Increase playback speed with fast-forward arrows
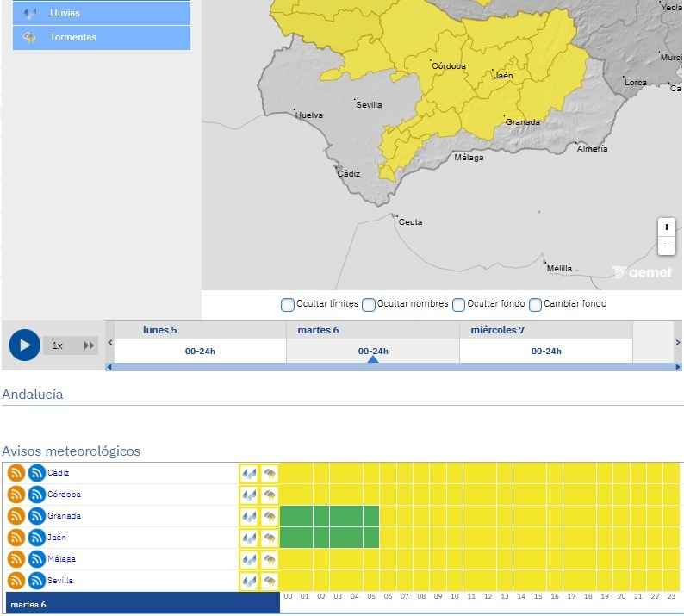 89,345
